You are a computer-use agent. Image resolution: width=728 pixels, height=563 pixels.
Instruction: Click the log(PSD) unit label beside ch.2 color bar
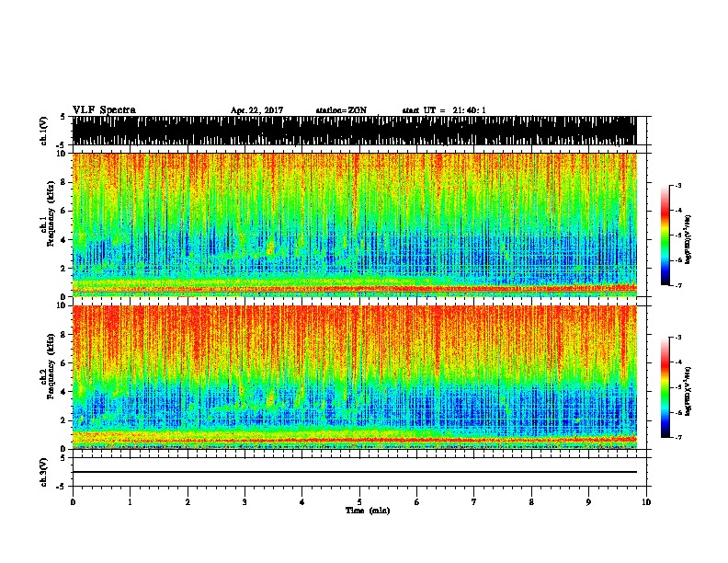coord(688,391)
